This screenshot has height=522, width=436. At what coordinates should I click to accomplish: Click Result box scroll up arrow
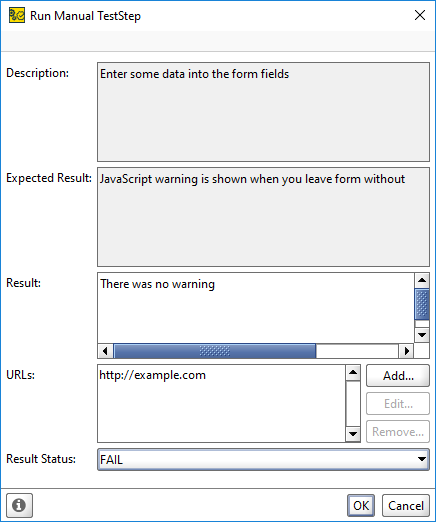(x=422, y=280)
